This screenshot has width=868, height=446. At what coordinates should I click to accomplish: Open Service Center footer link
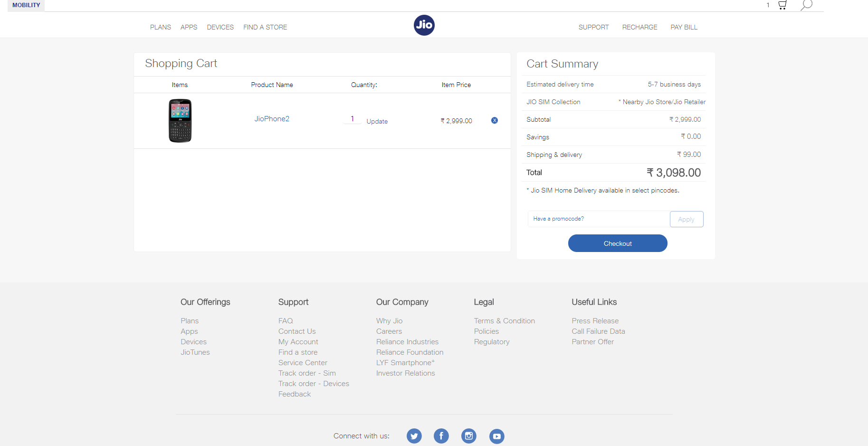pyautogui.click(x=303, y=363)
